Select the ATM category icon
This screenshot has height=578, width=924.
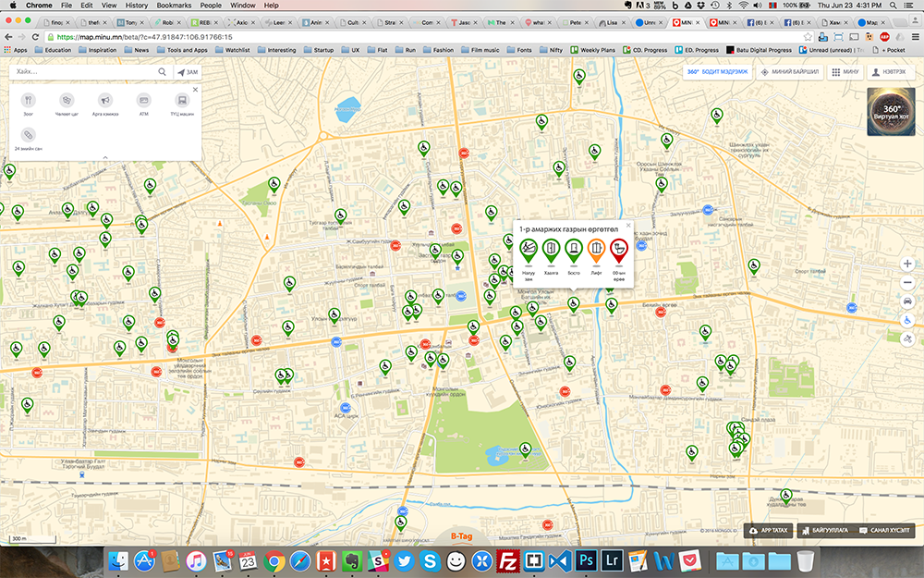click(143, 100)
